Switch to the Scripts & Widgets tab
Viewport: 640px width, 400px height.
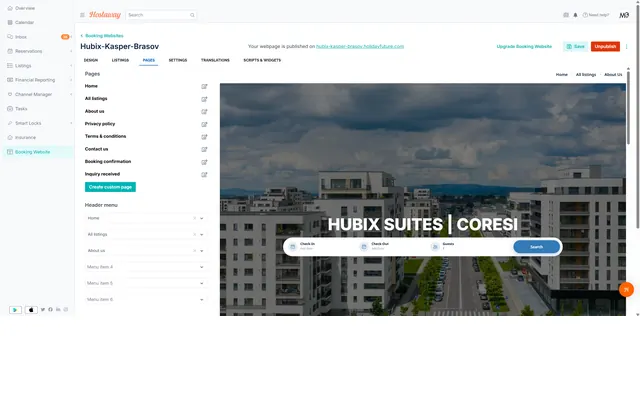tap(262, 60)
